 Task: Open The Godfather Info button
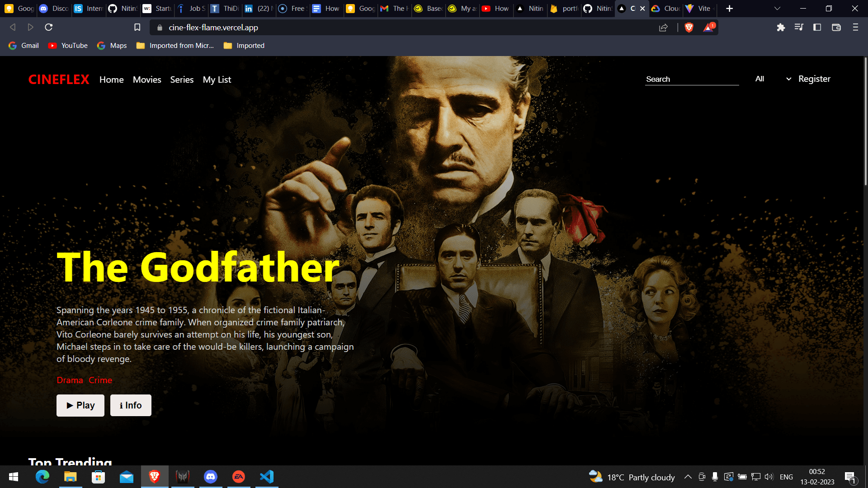click(x=131, y=405)
